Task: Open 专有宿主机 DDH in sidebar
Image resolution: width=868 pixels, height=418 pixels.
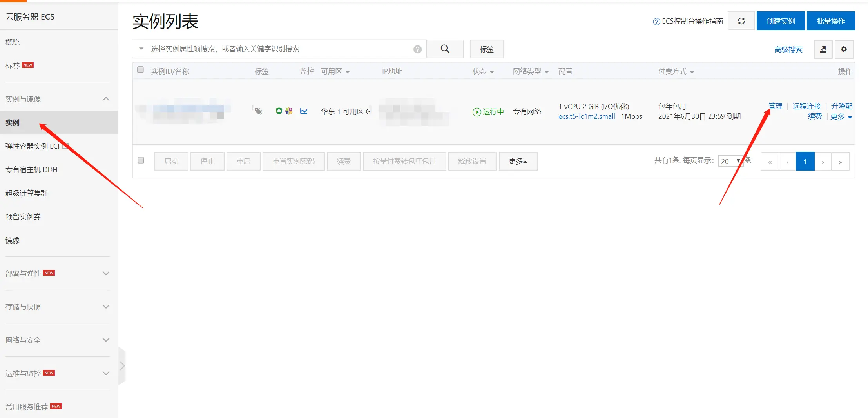Action: (31, 169)
